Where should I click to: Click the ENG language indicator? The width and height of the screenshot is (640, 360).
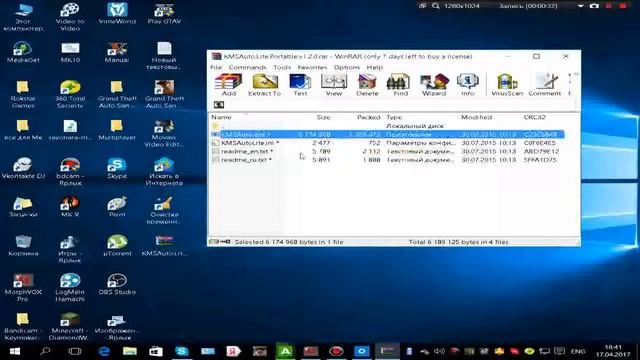click(x=578, y=351)
